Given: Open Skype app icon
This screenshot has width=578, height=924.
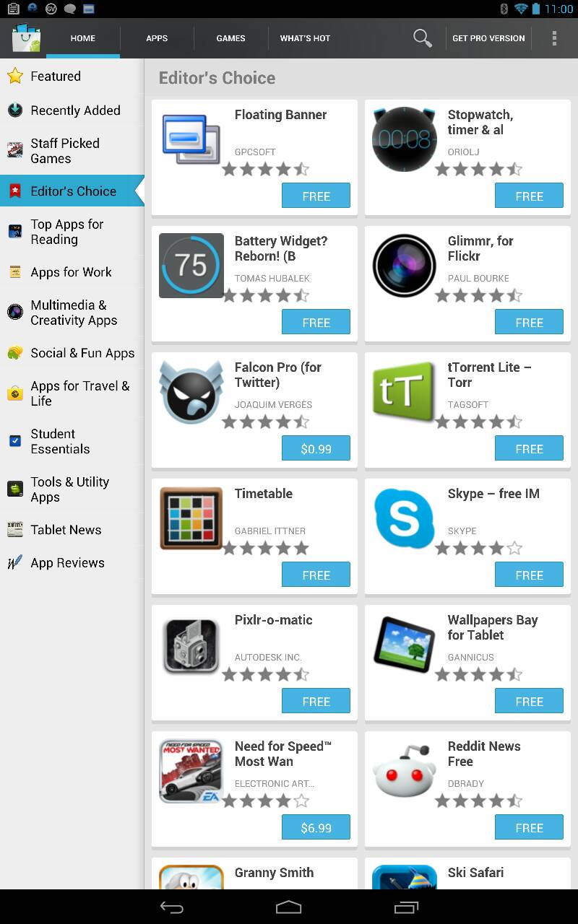Looking at the screenshot, I should coord(405,519).
